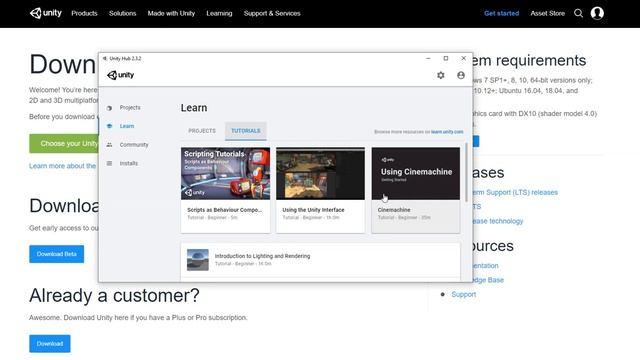Click Learn more about the link

coord(62,166)
